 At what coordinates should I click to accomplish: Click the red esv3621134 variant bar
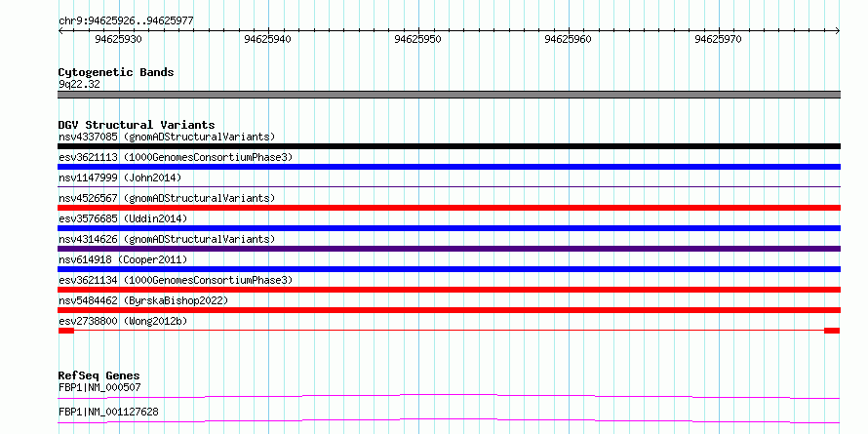click(449, 290)
